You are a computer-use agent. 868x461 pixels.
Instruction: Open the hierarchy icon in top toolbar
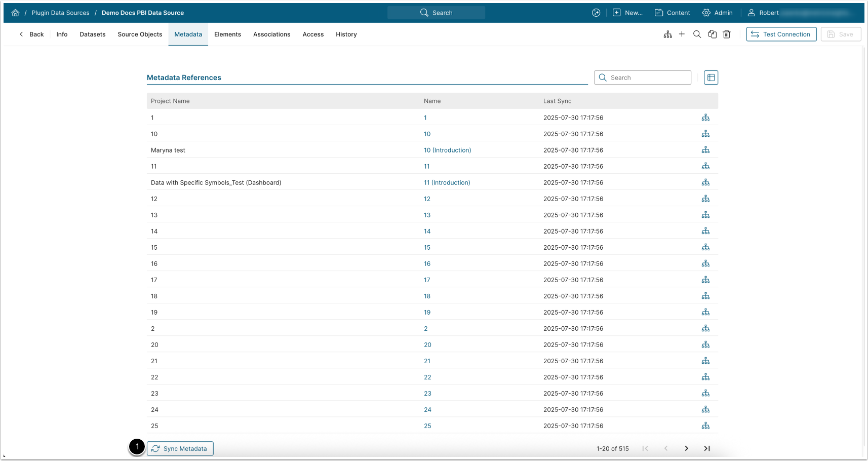click(x=668, y=34)
